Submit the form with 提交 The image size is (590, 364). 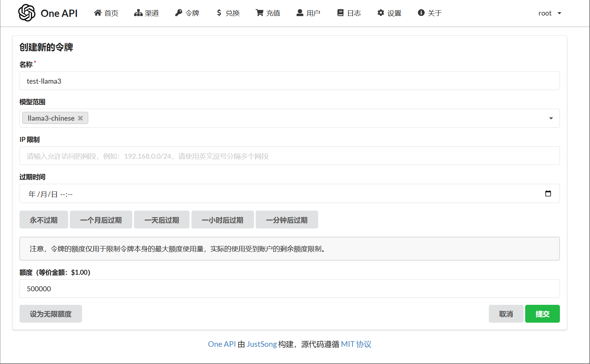542,314
